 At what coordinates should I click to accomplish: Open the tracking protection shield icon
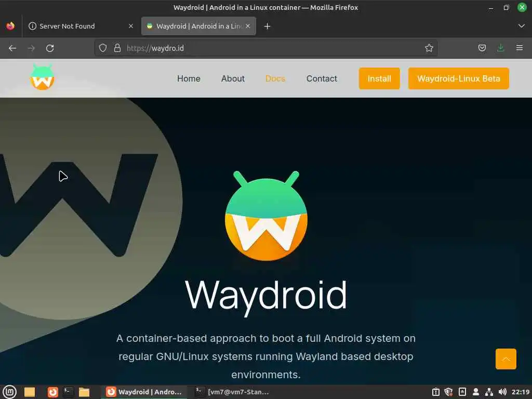point(103,48)
